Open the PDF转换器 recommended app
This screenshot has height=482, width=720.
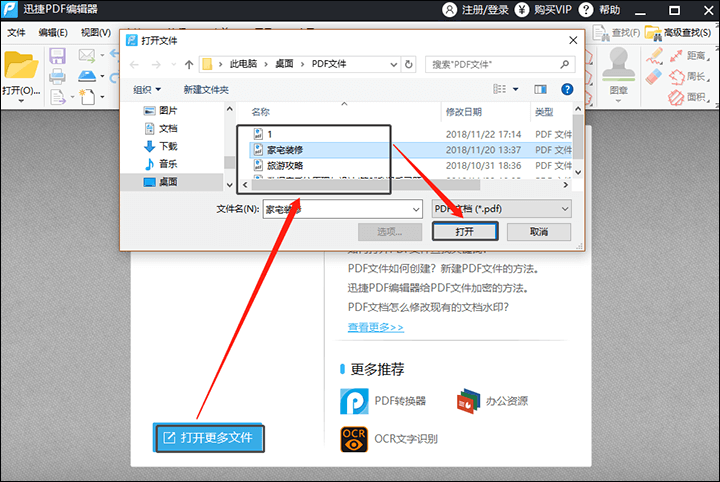tap(382, 401)
